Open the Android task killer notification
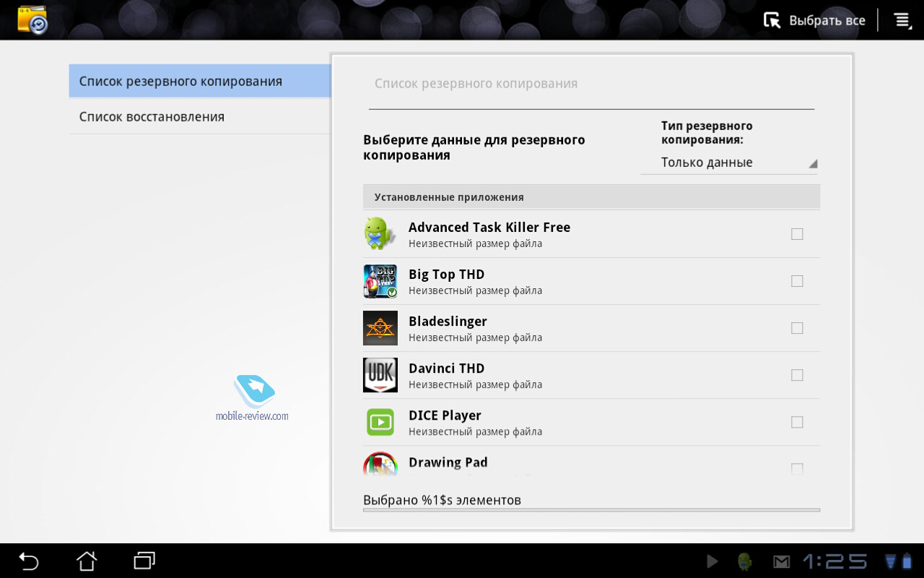 (x=744, y=561)
